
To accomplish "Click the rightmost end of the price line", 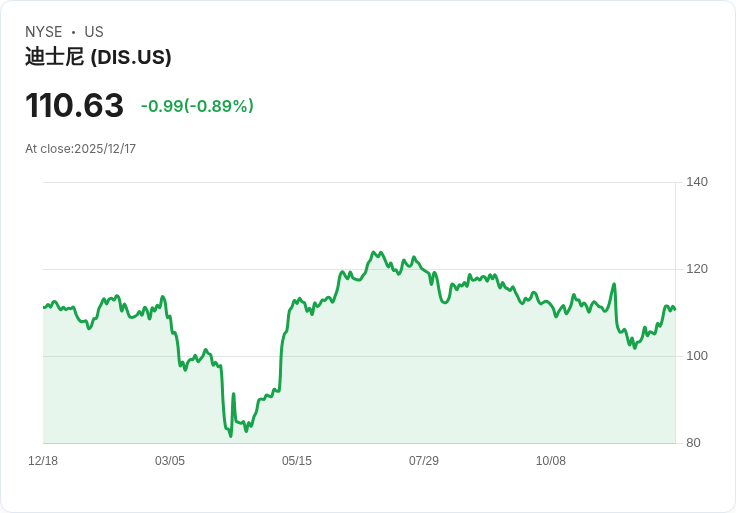I will [675, 309].
